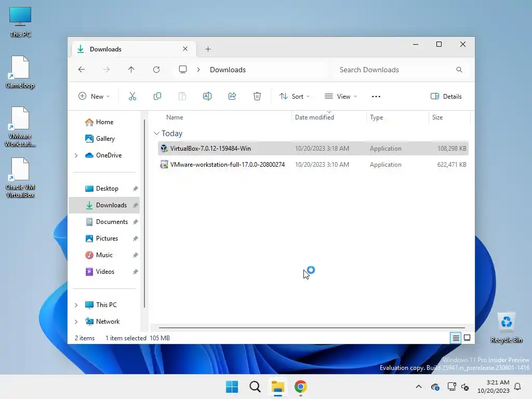
Task: Click Downloads in the address bar
Action: (x=228, y=70)
